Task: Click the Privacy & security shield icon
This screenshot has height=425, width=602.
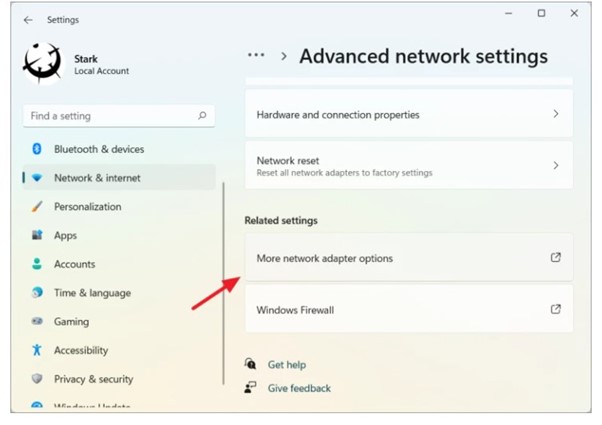Action: pos(37,379)
